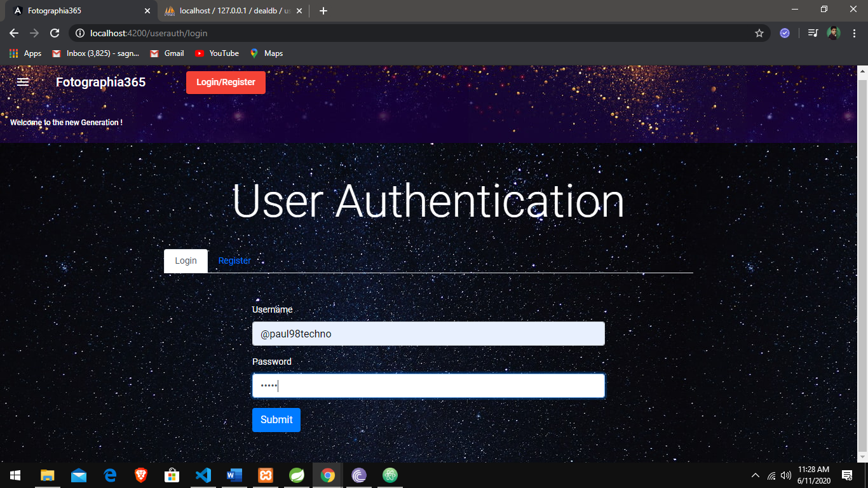Open the green atom app in the taskbar
Image resolution: width=868 pixels, height=488 pixels.
390,475
